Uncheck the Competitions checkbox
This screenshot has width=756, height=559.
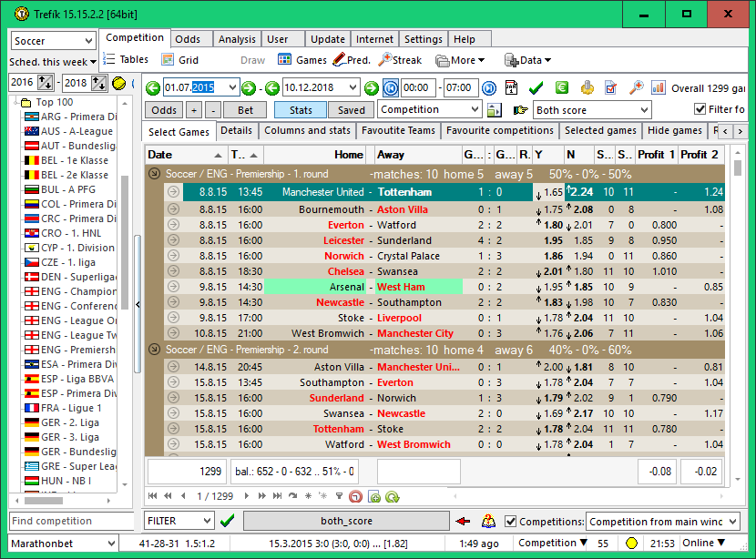coord(511,522)
